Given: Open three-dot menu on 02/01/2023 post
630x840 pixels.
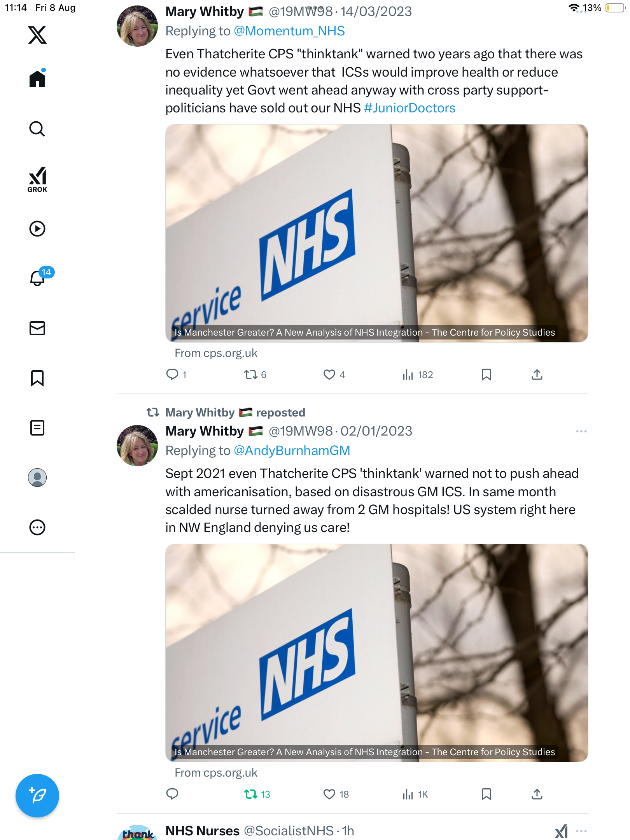Looking at the screenshot, I should click(x=581, y=431).
